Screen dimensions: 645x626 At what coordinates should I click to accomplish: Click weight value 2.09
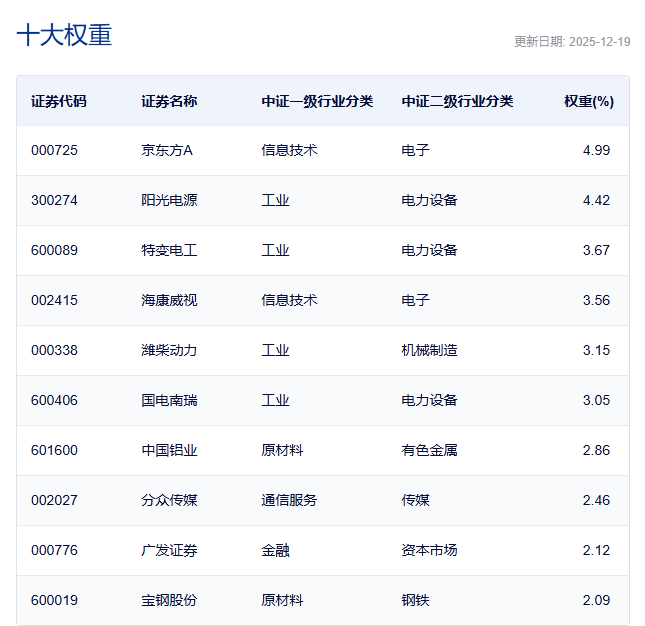596,600
